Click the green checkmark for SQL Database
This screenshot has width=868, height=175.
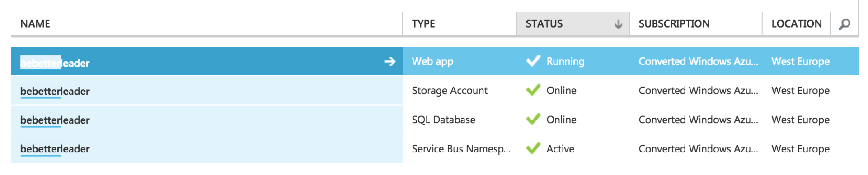click(x=533, y=119)
